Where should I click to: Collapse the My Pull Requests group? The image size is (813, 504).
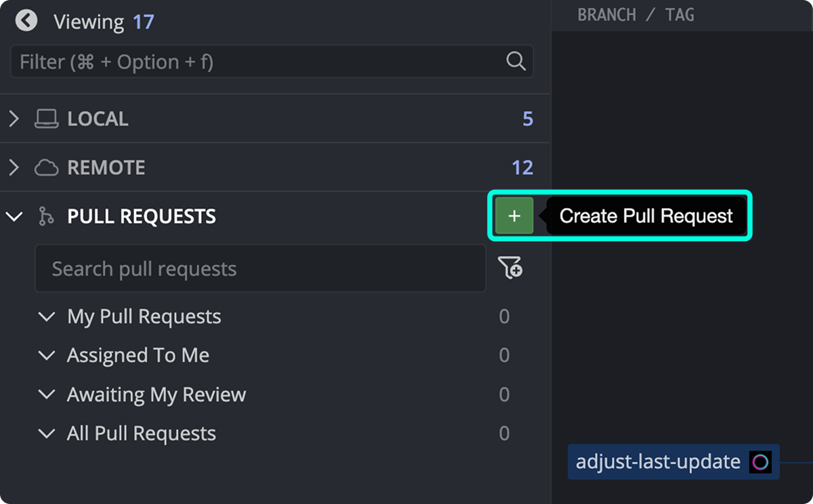coord(46,316)
